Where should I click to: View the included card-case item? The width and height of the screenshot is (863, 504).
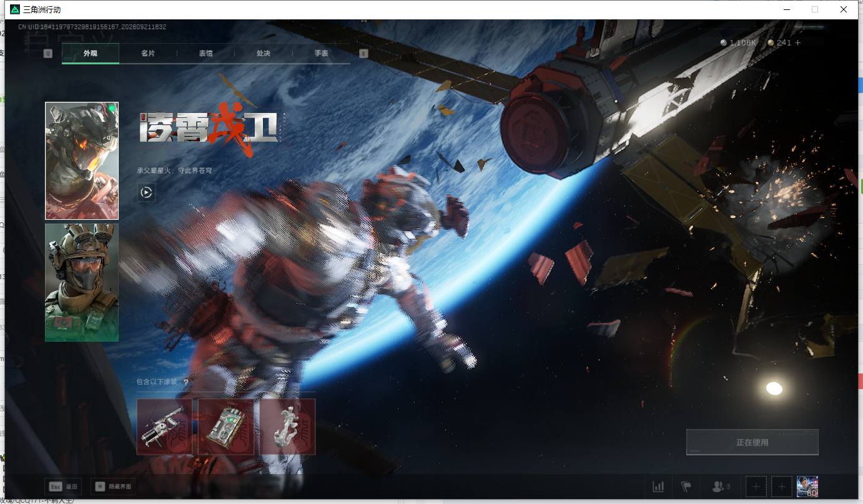coord(226,427)
